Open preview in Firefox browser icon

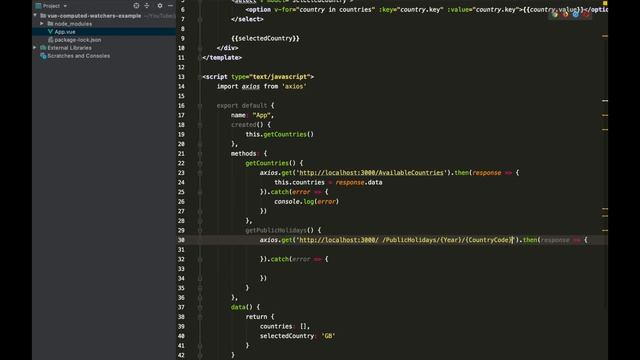pos(565,15)
